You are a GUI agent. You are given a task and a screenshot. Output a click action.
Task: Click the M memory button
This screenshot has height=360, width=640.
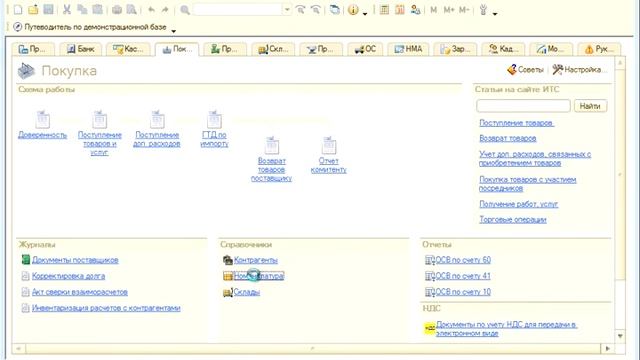click(433, 9)
